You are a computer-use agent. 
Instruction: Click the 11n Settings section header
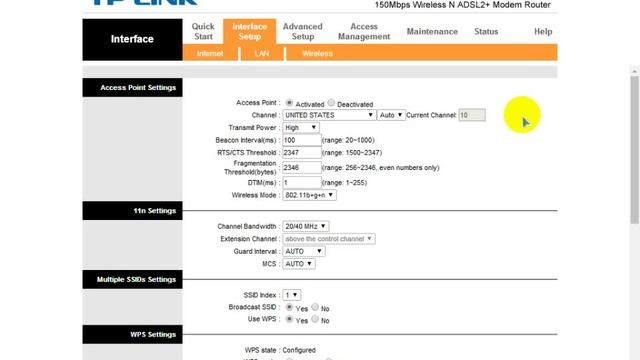[132, 211]
